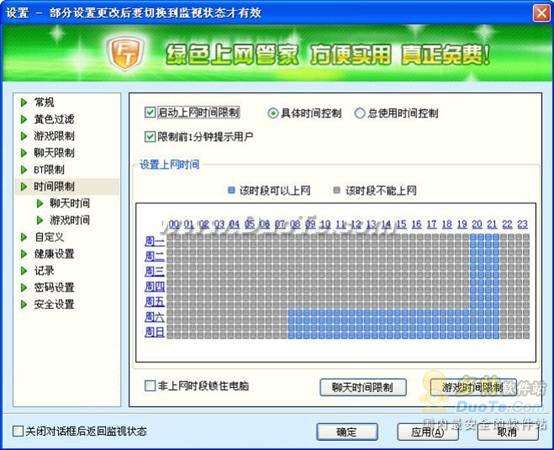Screen dimensions: 554x450
Task: Open the 聊天时间 sub-item
Action: 70,203
